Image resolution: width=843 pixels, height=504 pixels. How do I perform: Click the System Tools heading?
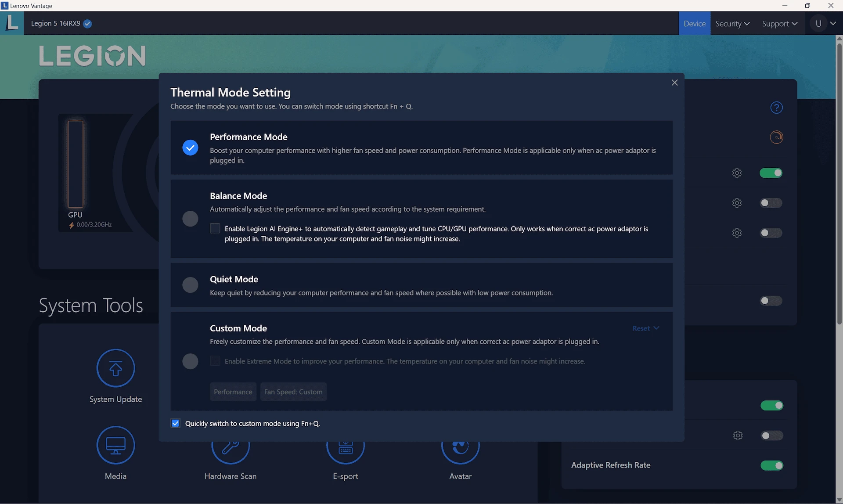(91, 305)
